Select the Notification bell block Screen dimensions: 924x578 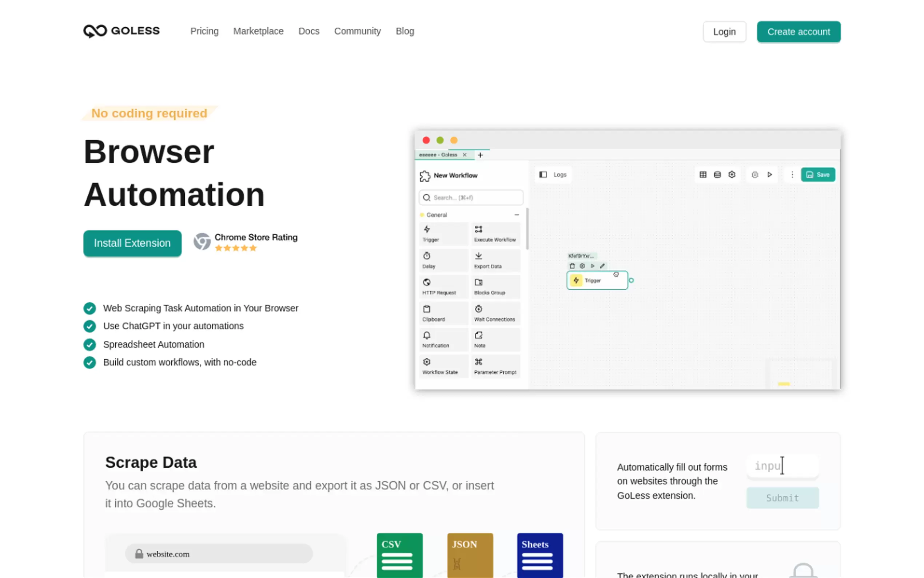(x=443, y=340)
